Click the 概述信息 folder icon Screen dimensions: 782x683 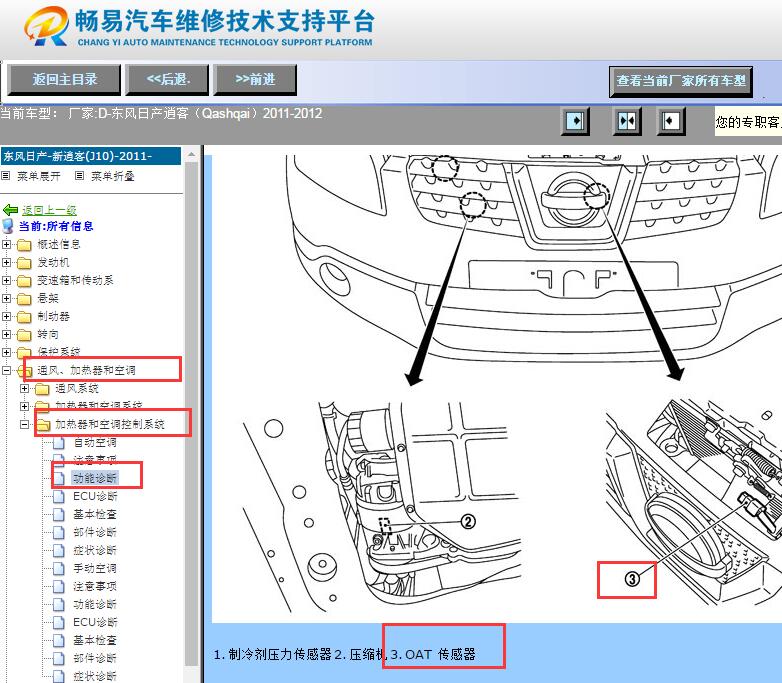[24, 245]
